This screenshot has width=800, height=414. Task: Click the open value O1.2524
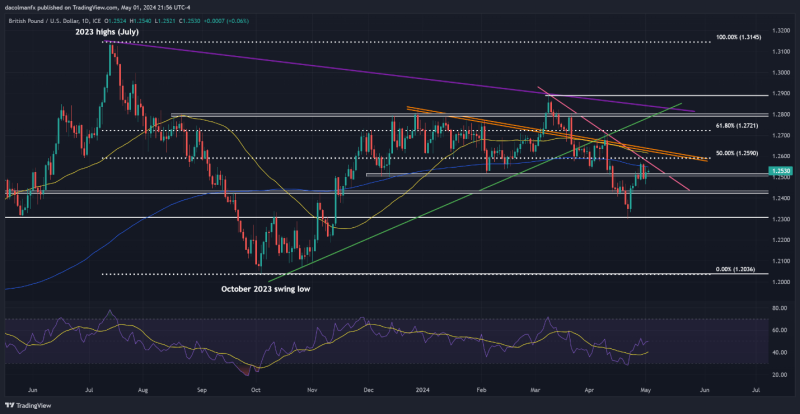point(113,21)
